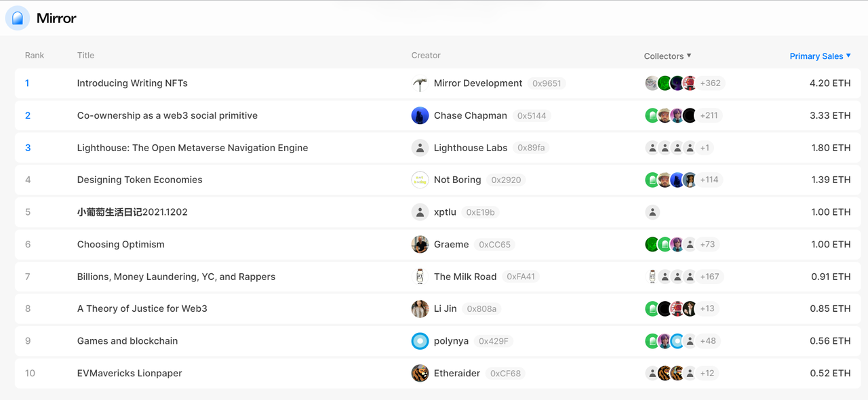Viewport: 868px width, 400px height.
Task: Click the 0.52 ETH sales value
Action: [830, 373]
